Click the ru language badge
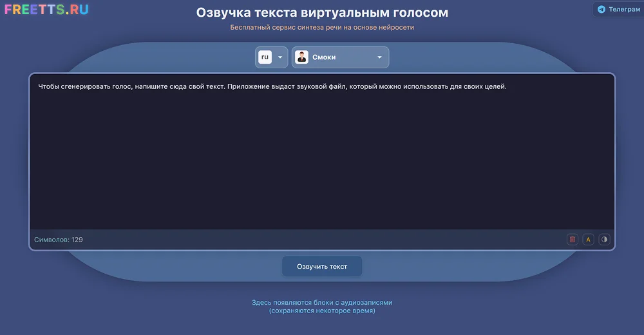The width and height of the screenshot is (644, 335). pyautogui.click(x=265, y=57)
